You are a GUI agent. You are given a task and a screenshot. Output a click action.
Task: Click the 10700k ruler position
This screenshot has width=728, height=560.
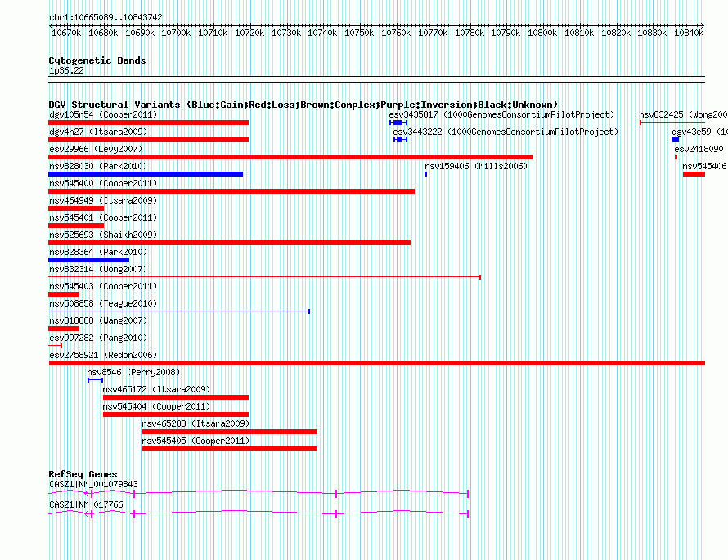click(x=176, y=33)
